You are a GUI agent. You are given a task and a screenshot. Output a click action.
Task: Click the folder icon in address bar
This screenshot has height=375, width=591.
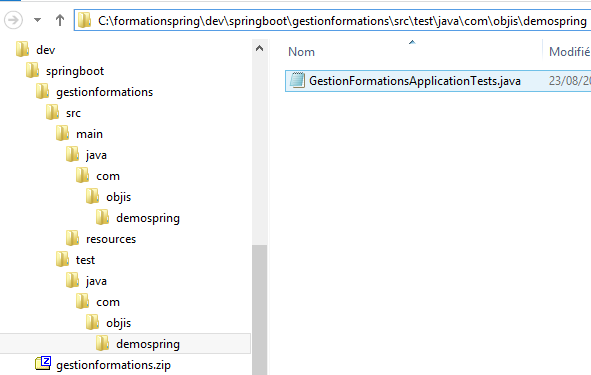84,20
